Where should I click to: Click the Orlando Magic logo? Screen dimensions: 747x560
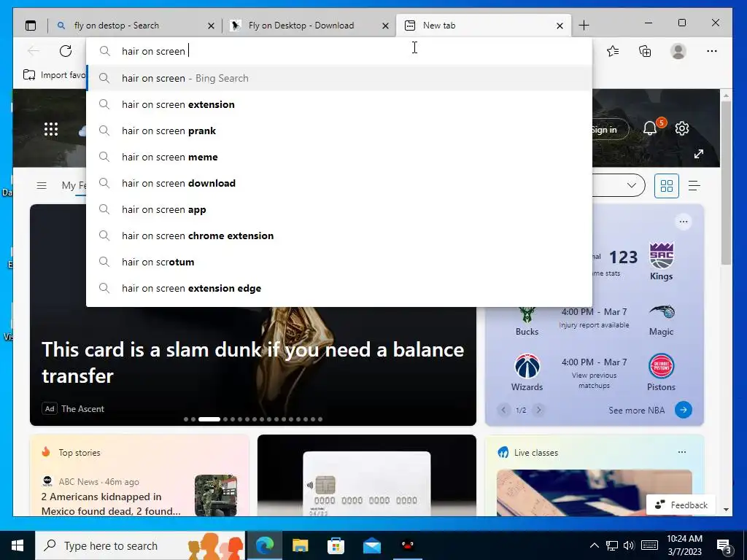(x=661, y=312)
